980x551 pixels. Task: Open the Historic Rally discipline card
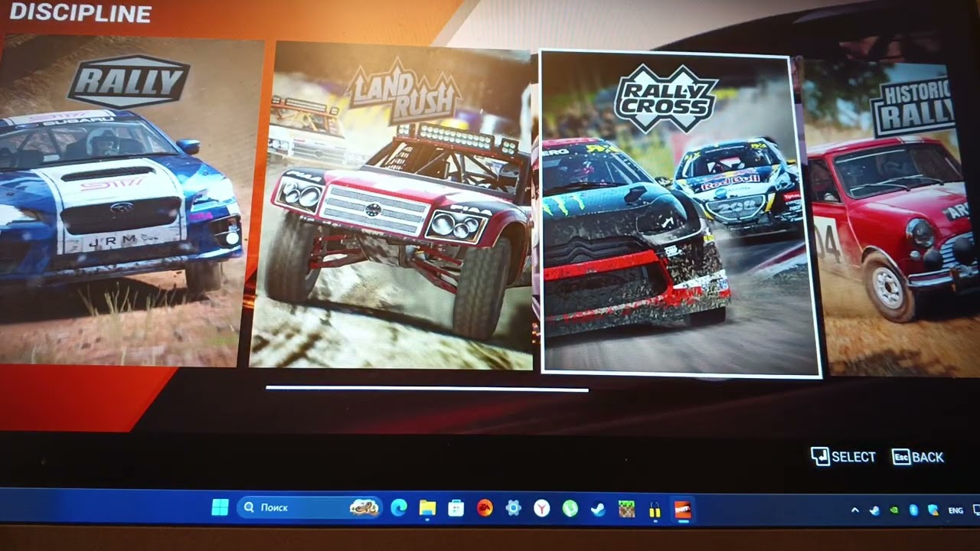pyautogui.click(x=892, y=218)
